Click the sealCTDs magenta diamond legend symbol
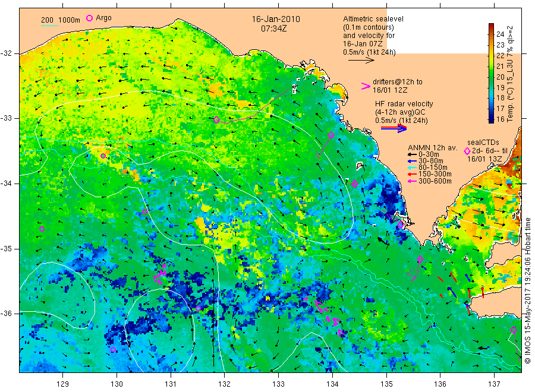535x392 pixels. (x=467, y=151)
